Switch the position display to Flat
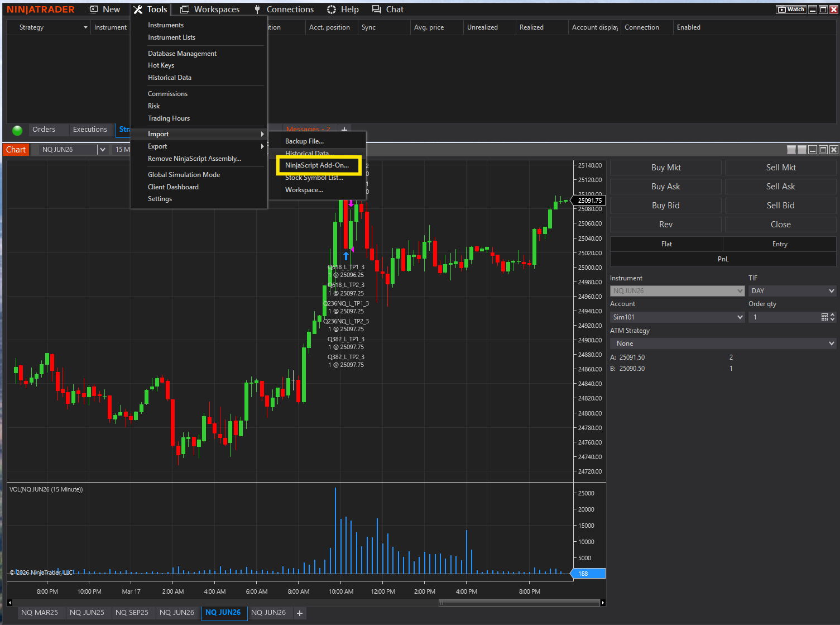840x625 pixels. pos(666,244)
